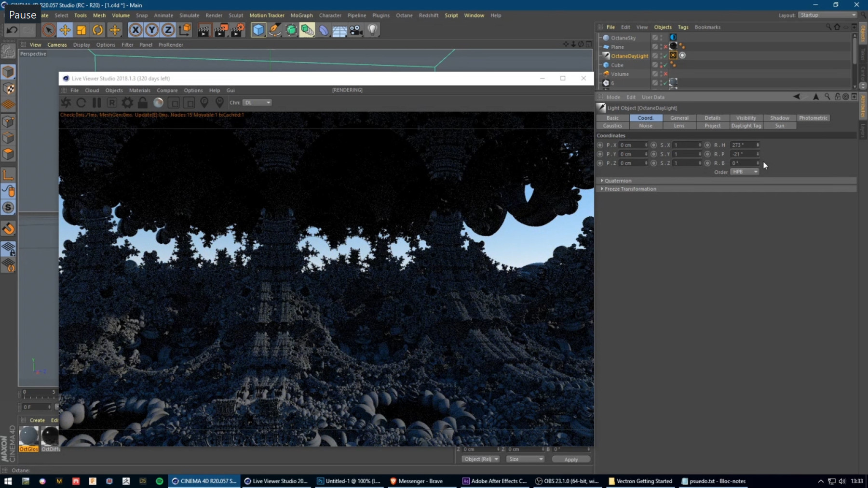Enable region rendering with the R icon
Image resolution: width=868 pixels, height=488 pixels.
(x=112, y=102)
